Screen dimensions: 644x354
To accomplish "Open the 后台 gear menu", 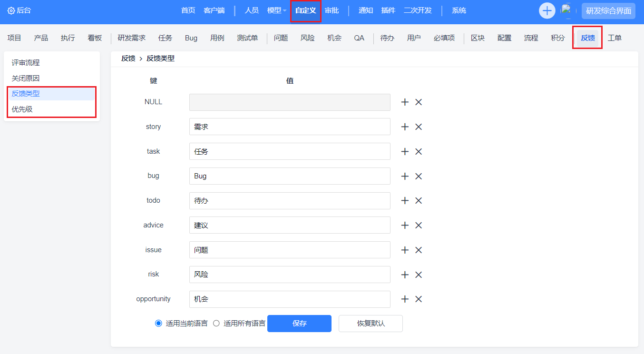I will click(x=19, y=10).
